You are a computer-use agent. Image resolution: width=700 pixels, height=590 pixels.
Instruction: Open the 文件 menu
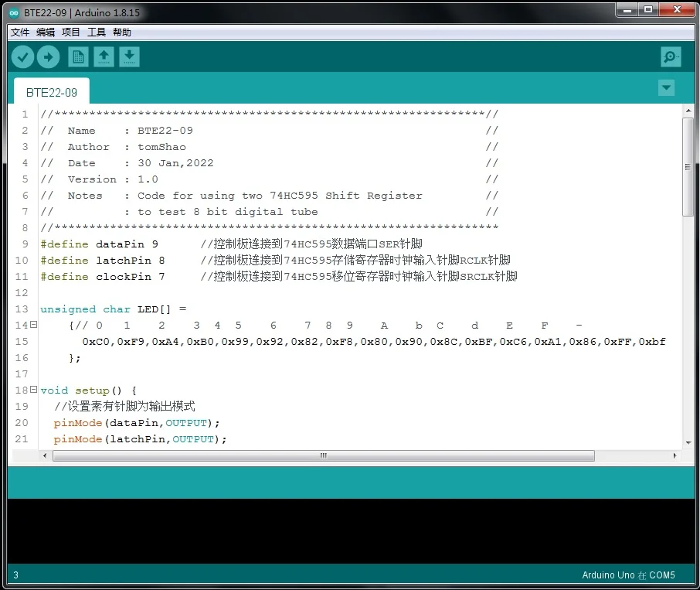pyautogui.click(x=20, y=32)
